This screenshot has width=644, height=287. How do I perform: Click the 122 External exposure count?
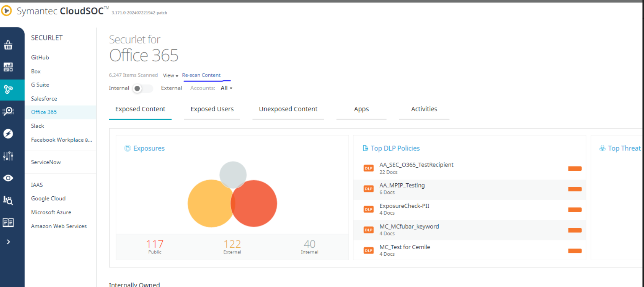pos(232,244)
